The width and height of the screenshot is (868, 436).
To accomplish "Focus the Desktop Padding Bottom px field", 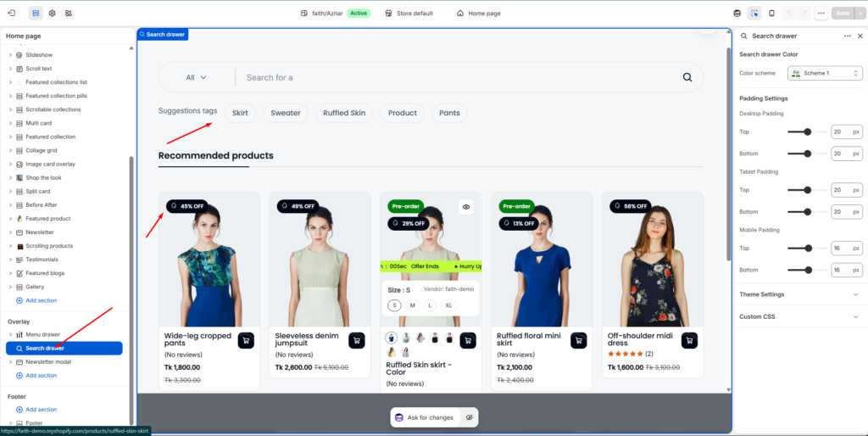I will [x=847, y=154].
